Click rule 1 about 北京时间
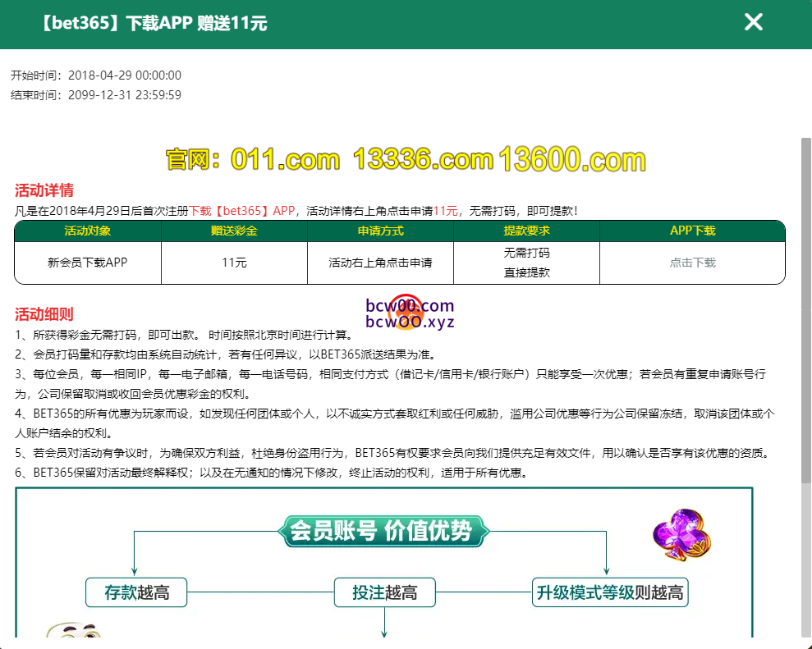Viewport: 812px width, 649px height. (185, 335)
